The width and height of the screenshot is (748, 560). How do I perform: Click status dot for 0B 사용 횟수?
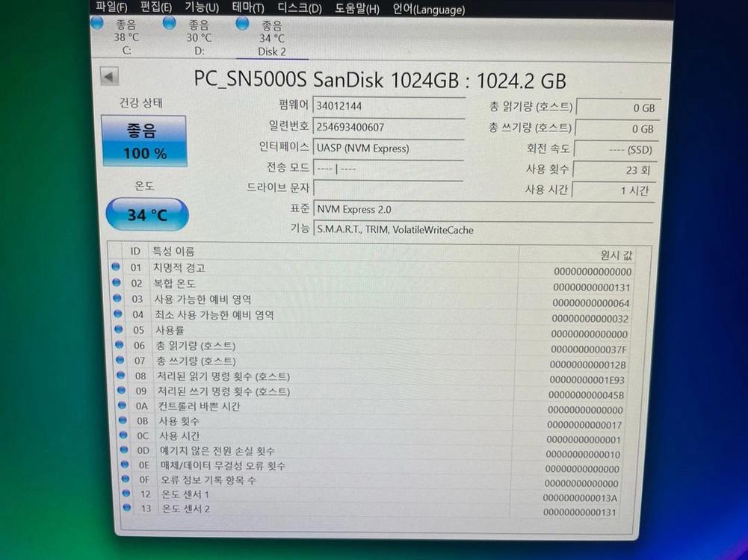[x=123, y=420]
